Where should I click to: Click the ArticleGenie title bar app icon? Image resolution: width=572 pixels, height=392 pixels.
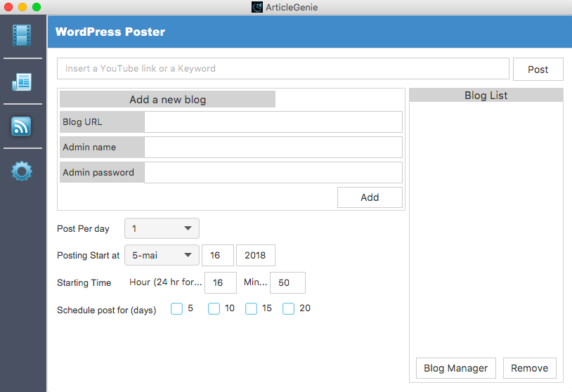[x=256, y=7]
